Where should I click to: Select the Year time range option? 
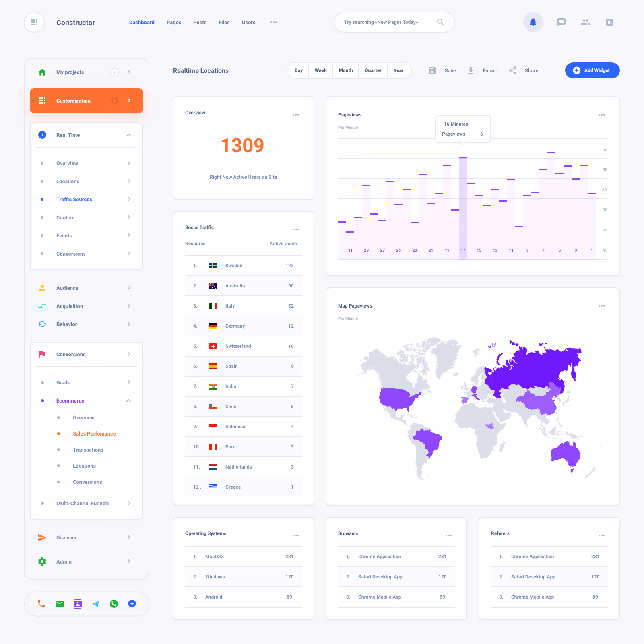pos(398,70)
